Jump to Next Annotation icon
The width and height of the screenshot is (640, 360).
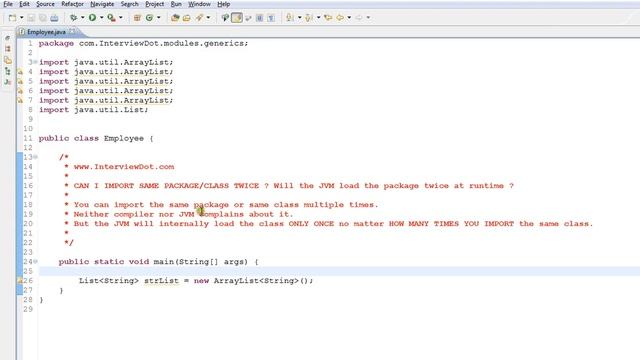tap(290, 18)
